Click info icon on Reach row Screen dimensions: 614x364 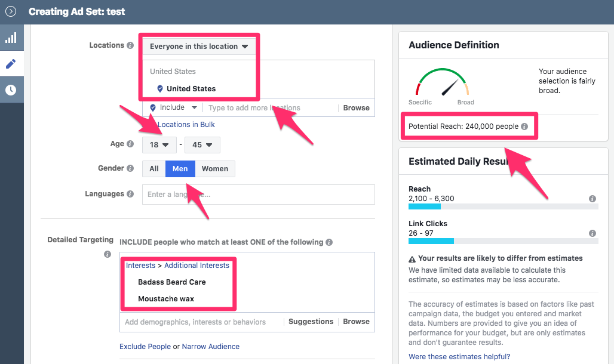click(x=592, y=199)
